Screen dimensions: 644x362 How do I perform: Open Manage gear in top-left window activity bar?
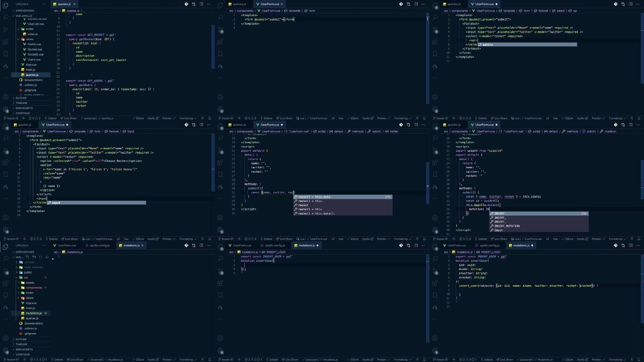(6, 109)
